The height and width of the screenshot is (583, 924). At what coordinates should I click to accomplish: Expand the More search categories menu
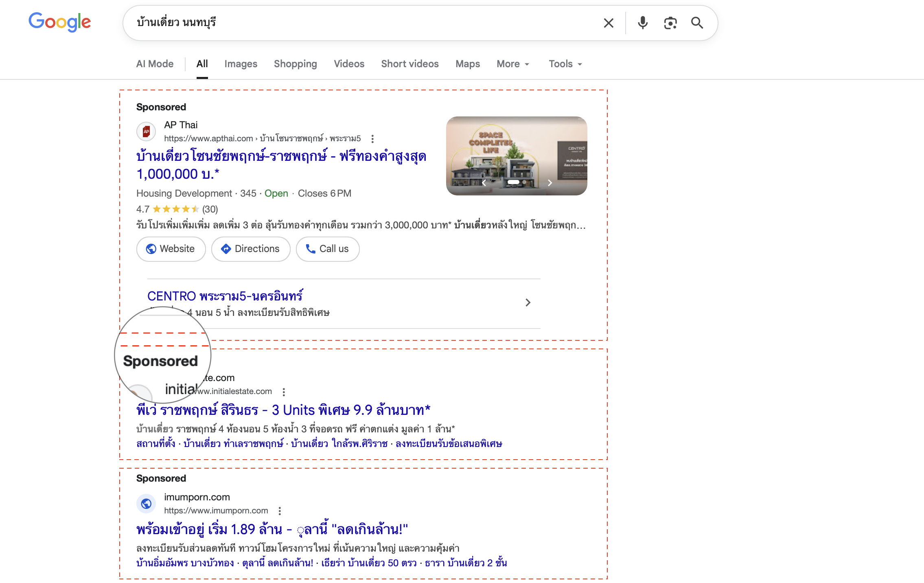pyautogui.click(x=512, y=64)
